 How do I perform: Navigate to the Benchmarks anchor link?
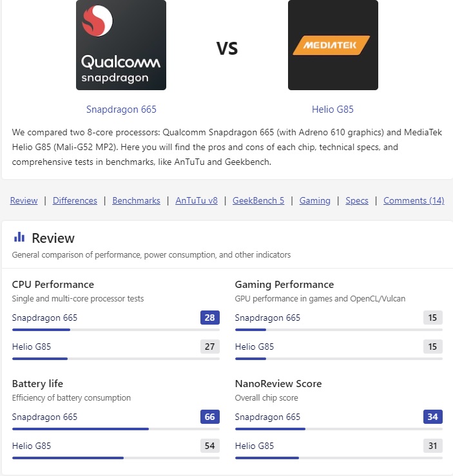pyautogui.click(x=136, y=200)
